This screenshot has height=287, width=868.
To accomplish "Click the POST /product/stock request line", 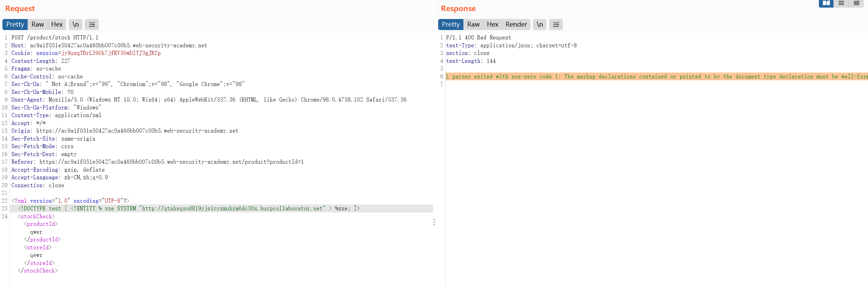I will tap(55, 38).
